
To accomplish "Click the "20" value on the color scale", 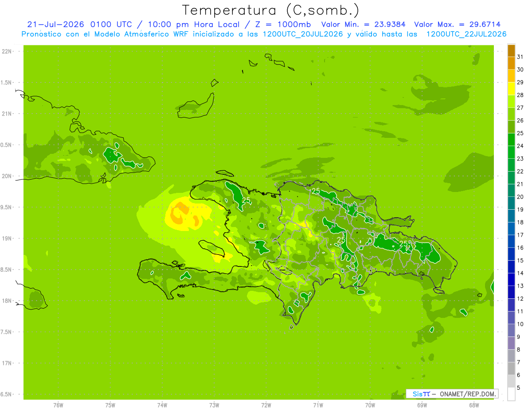I will pos(520,197).
